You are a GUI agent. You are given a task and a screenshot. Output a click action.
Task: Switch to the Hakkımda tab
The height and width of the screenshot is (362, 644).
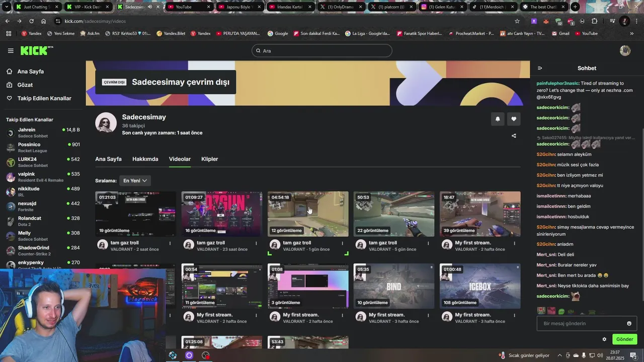click(x=145, y=159)
